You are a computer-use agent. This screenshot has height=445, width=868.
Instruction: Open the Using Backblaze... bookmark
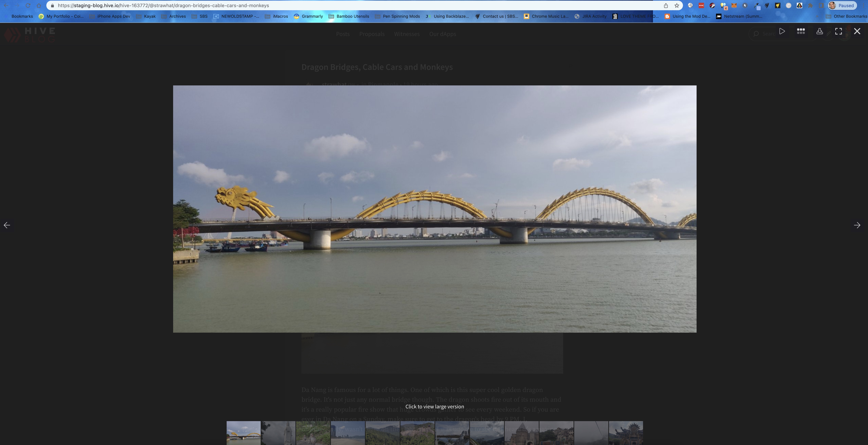point(447,16)
